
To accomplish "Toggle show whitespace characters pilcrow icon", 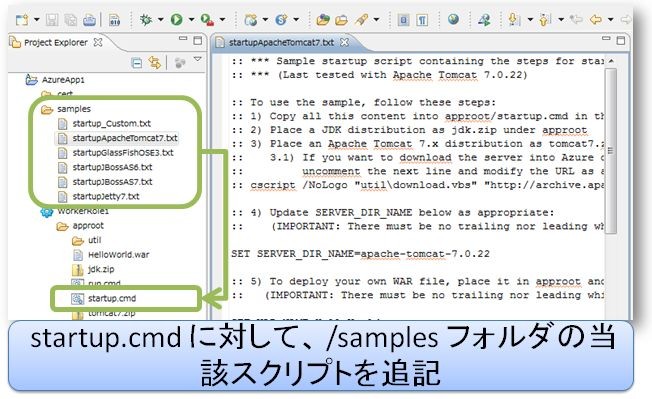I will [422, 20].
